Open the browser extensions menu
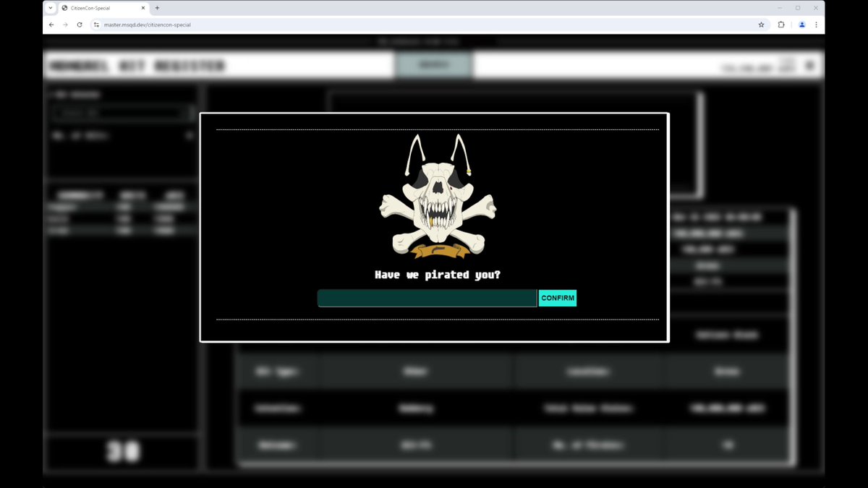868x488 pixels. pyautogui.click(x=781, y=25)
